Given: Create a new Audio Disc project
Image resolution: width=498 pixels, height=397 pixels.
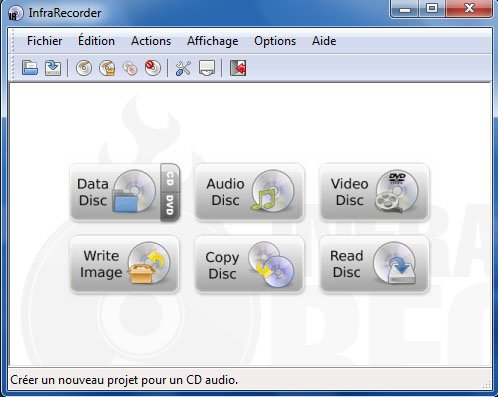Looking at the screenshot, I should pos(249,192).
